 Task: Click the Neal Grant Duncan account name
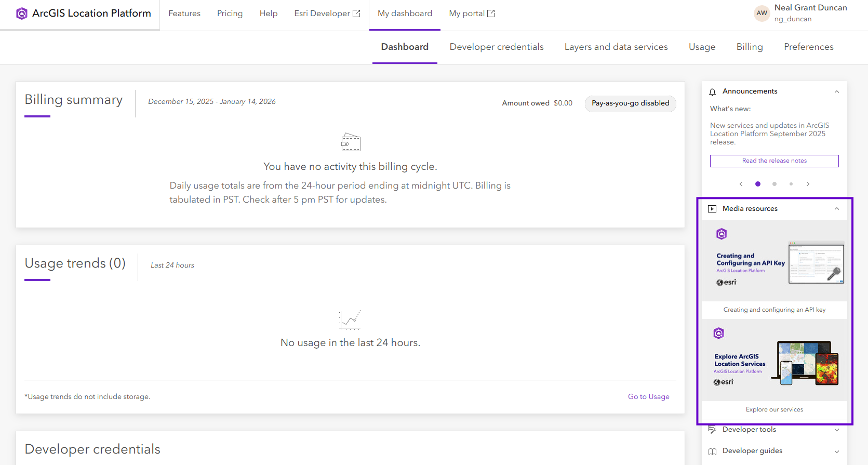coord(811,8)
